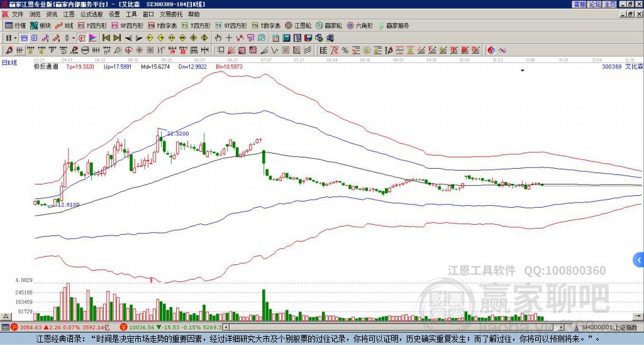Click the 300389 艾比森 stock label
The width and height of the screenshot is (644, 345).
[622, 66]
